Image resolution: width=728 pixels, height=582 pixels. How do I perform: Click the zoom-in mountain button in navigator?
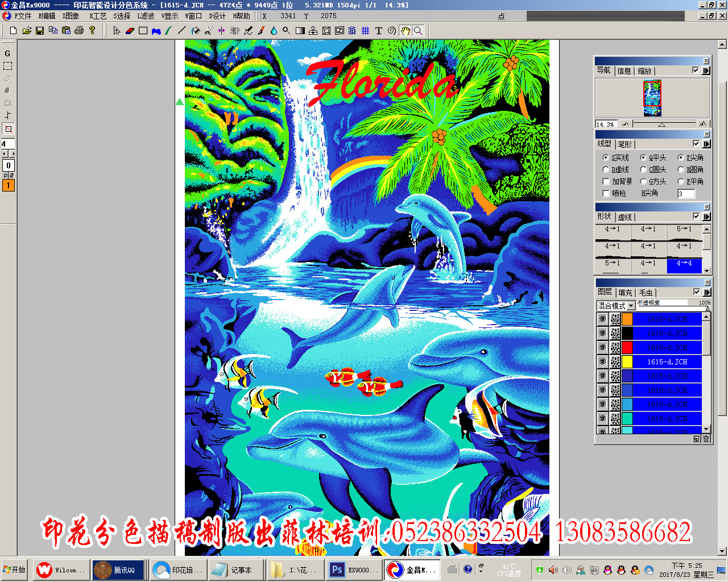point(703,123)
